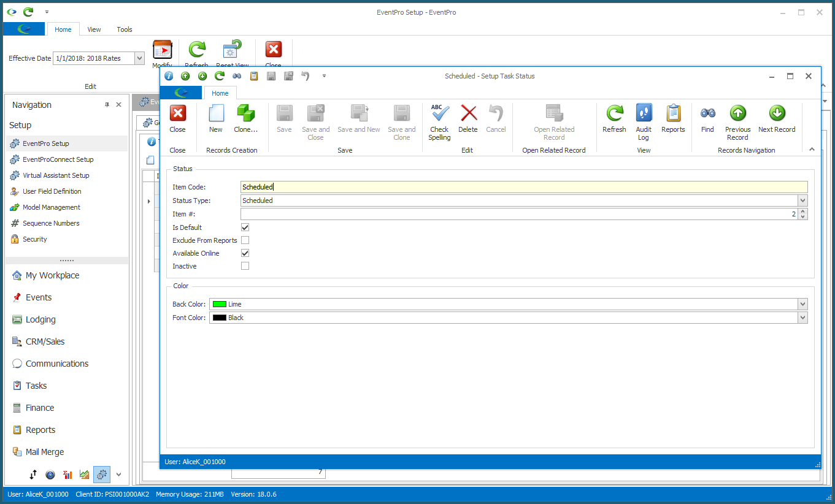Image resolution: width=835 pixels, height=504 pixels.
Task: Close the Navigation panel
Action: (x=119, y=105)
